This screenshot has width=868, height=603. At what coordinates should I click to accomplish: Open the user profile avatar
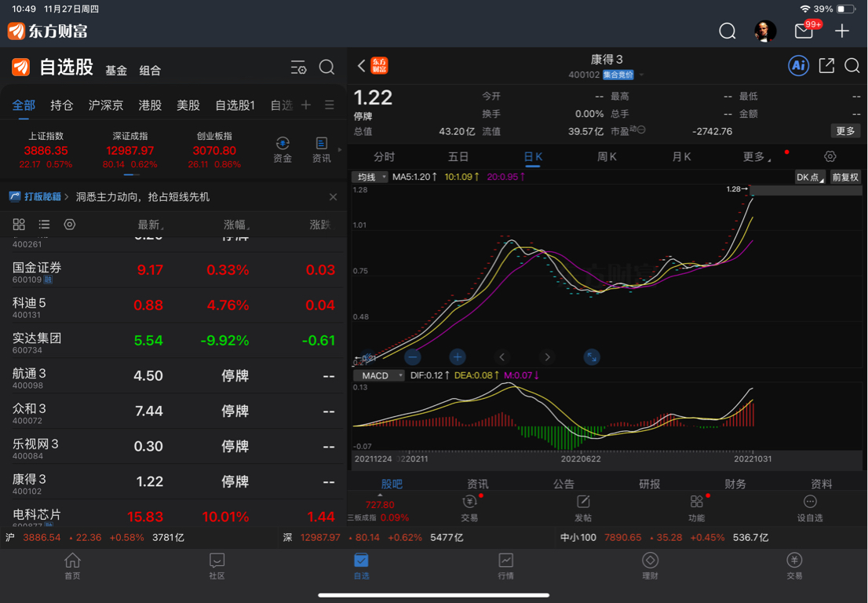click(x=765, y=31)
